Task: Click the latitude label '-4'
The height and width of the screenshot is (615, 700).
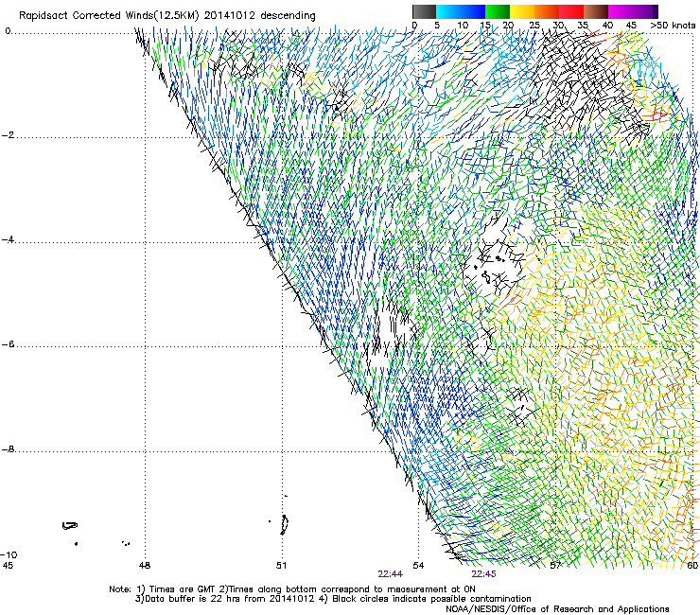Action: point(8,239)
